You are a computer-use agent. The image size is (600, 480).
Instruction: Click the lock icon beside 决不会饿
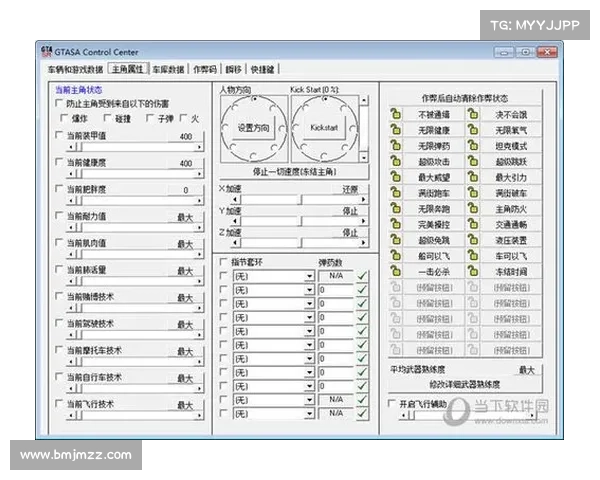click(471, 115)
